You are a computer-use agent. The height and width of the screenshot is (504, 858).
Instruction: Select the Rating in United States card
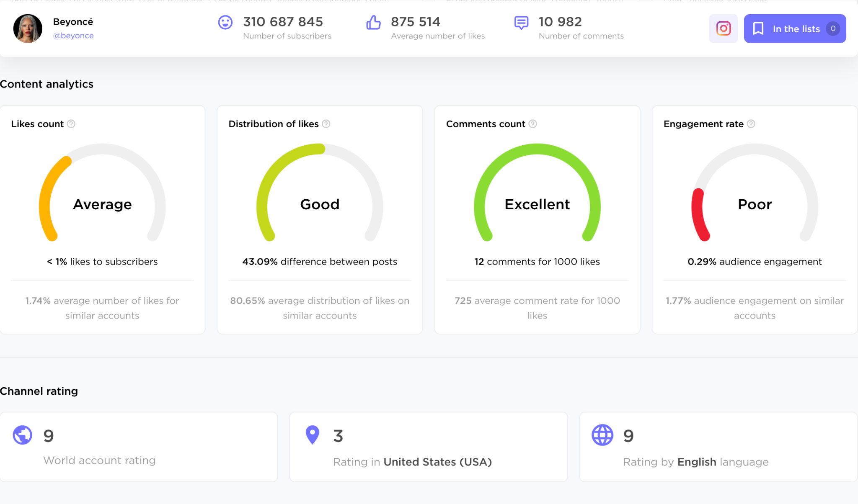pyautogui.click(x=428, y=447)
